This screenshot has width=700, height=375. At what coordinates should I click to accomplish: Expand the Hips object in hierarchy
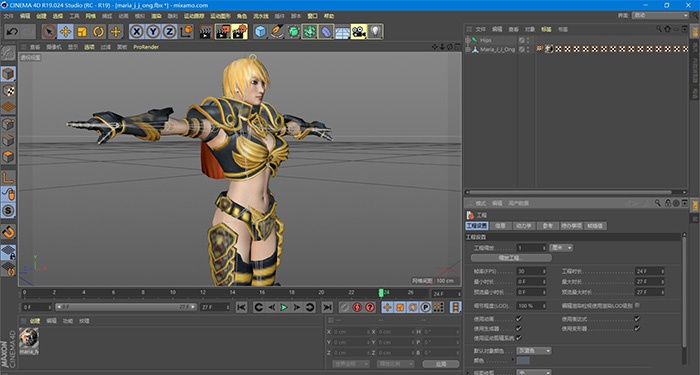(x=467, y=40)
